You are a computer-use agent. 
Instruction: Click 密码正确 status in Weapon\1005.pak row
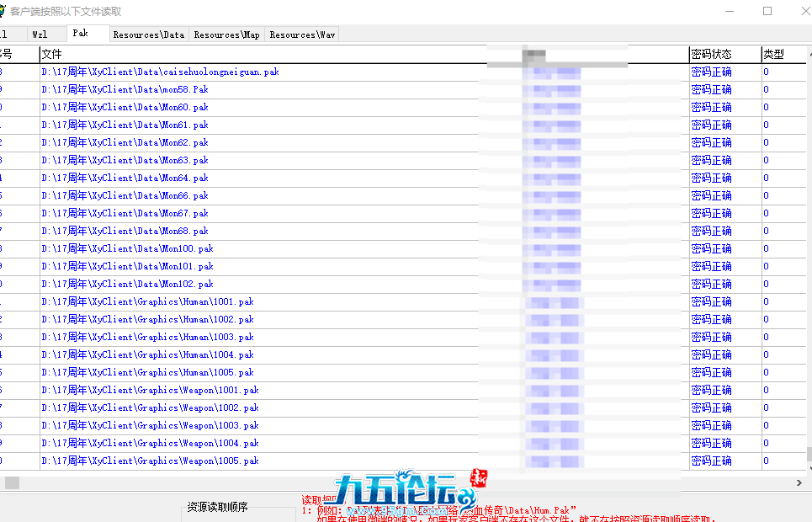711,461
